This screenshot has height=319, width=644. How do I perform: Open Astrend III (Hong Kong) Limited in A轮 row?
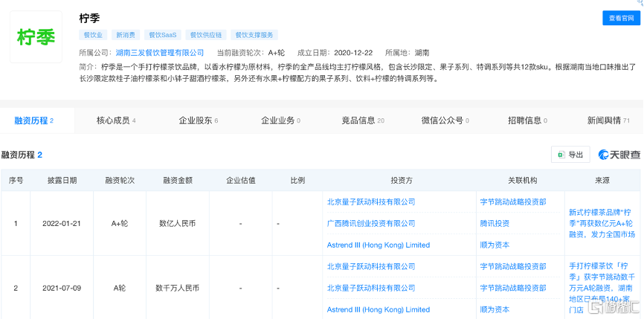pos(379,309)
